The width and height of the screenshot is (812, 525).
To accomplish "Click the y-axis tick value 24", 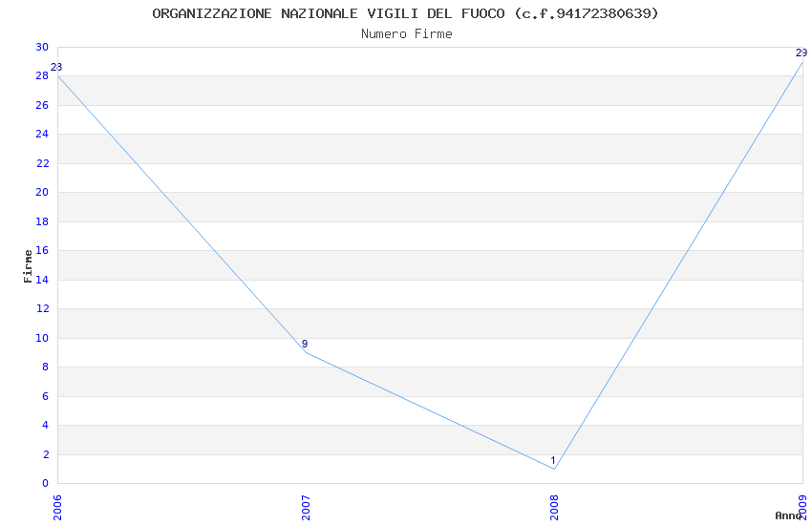I will [42, 135].
